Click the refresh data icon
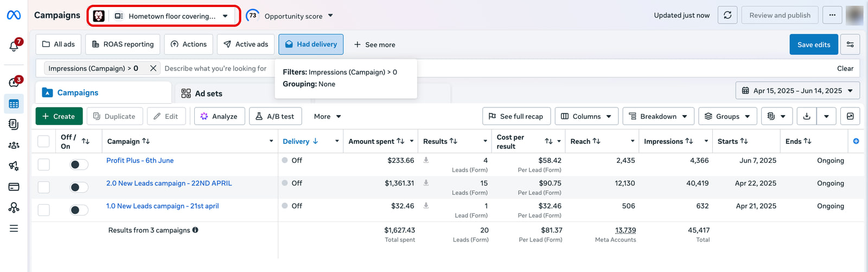 click(727, 15)
